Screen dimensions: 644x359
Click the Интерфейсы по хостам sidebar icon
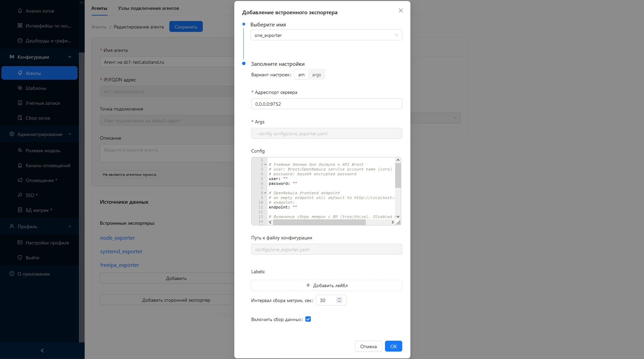(20, 26)
